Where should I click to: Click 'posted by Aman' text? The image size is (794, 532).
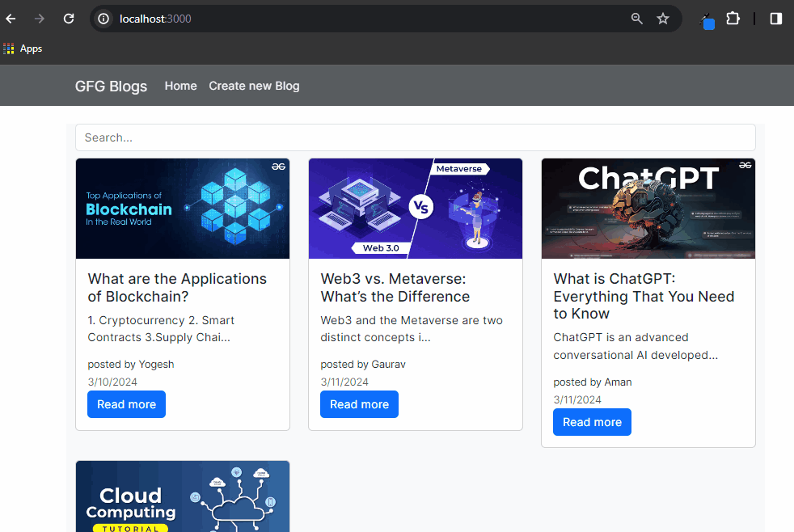tap(593, 382)
